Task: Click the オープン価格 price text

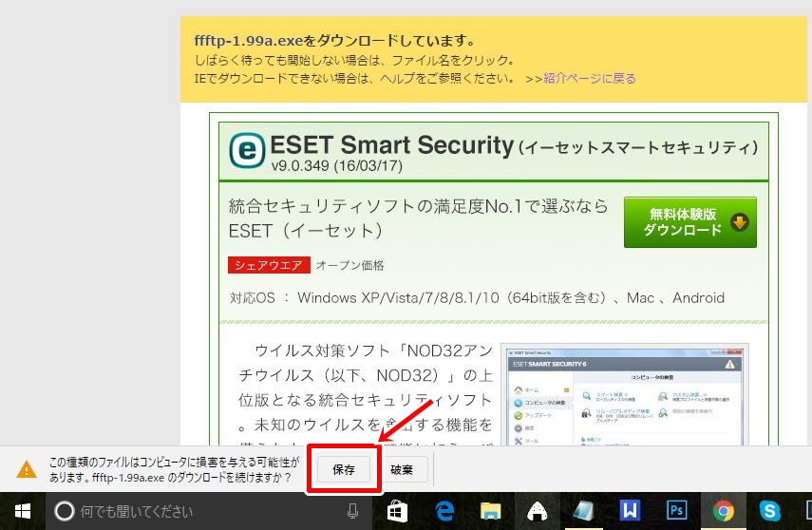Action: coord(350,265)
